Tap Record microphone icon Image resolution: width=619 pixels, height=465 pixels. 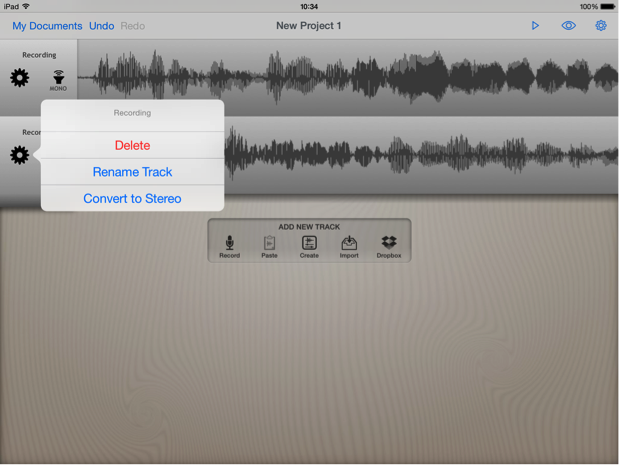point(229,245)
